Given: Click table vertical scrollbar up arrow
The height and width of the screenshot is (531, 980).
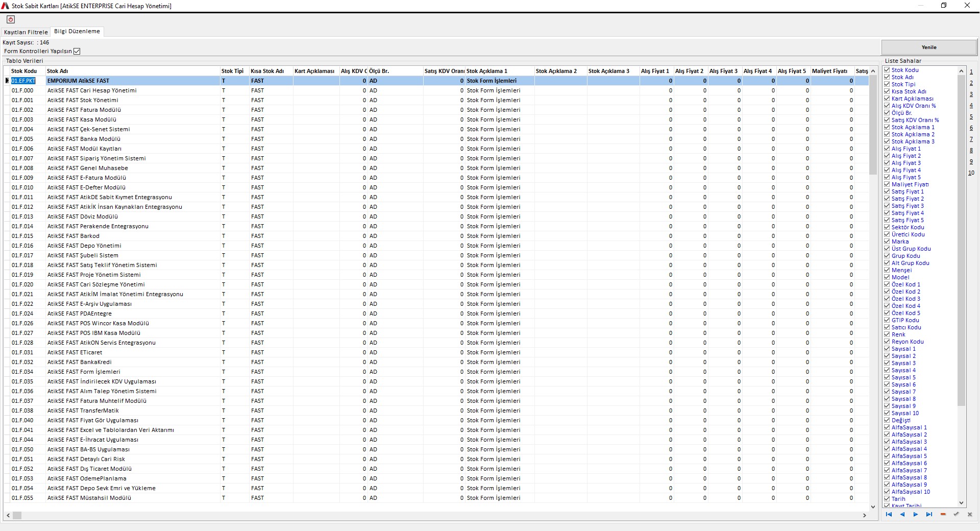Looking at the screenshot, I should [873, 70].
